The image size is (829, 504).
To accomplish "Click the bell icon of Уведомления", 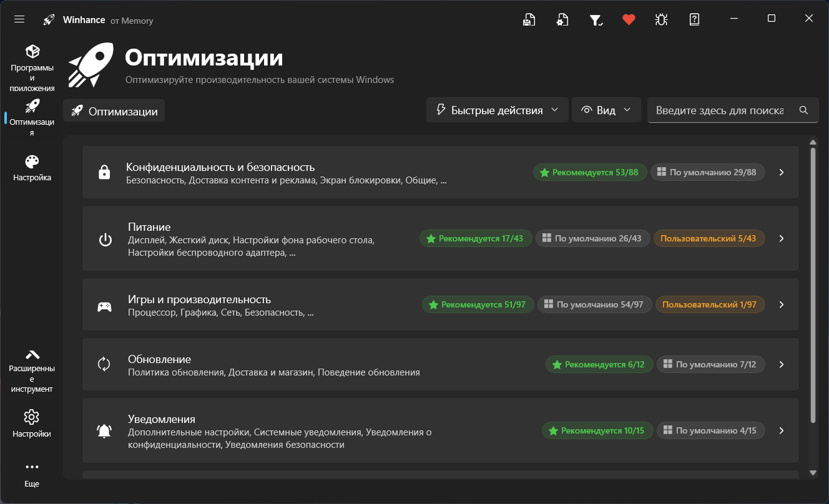I will pos(104,430).
